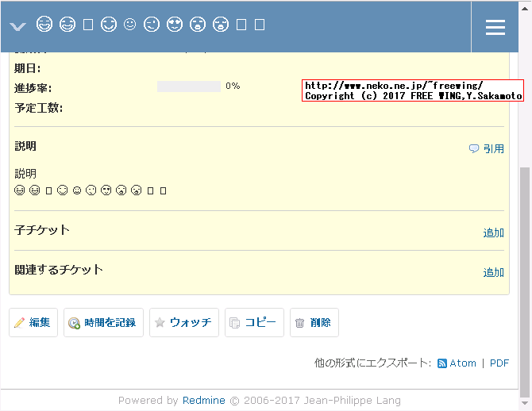Click the vertical scrollbar thumb
The width and height of the screenshot is (532, 411).
(525, 282)
